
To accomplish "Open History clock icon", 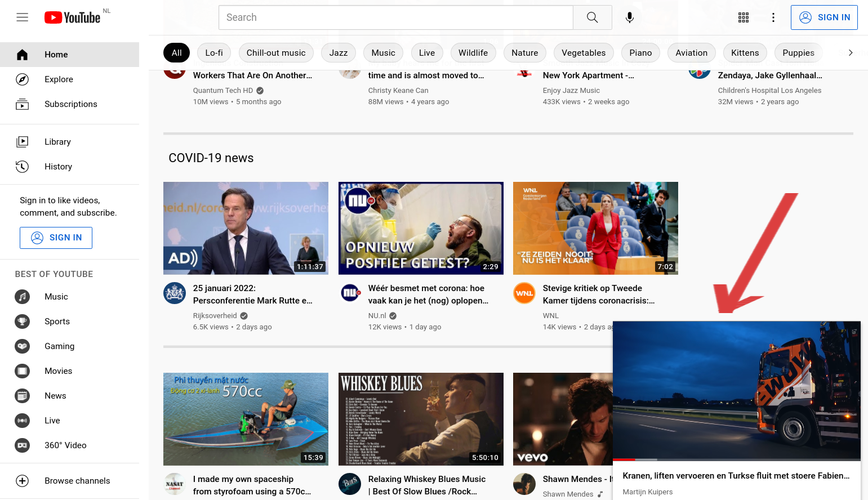I will (23, 167).
